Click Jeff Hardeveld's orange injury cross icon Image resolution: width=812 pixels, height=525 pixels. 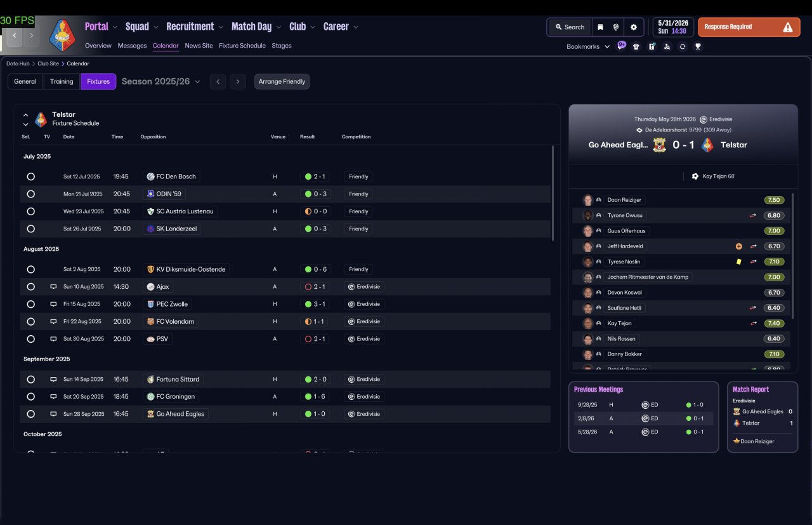point(738,246)
